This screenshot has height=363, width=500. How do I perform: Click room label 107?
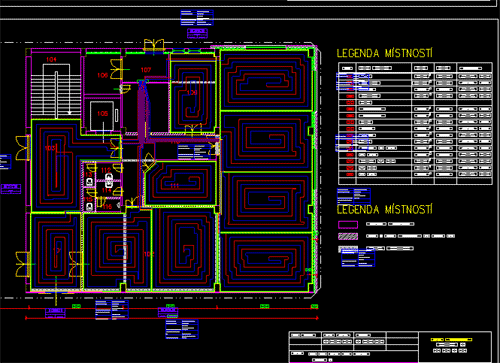point(146,70)
